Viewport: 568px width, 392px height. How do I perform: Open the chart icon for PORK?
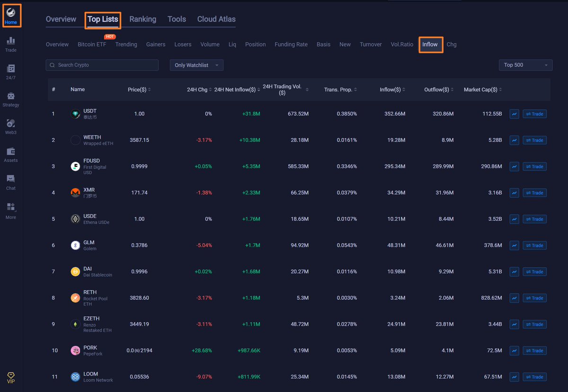coord(514,351)
